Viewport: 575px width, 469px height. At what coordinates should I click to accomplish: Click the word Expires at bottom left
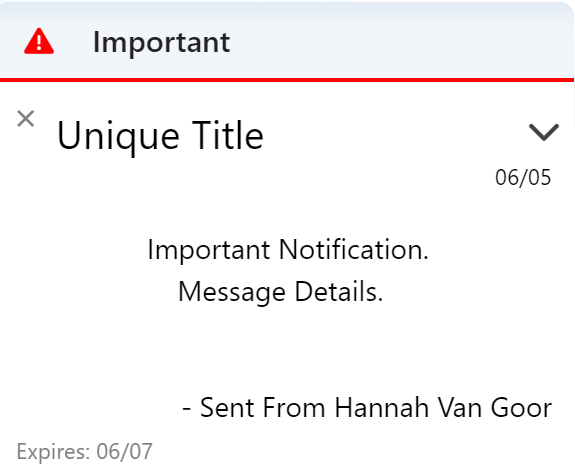[x=53, y=452]
